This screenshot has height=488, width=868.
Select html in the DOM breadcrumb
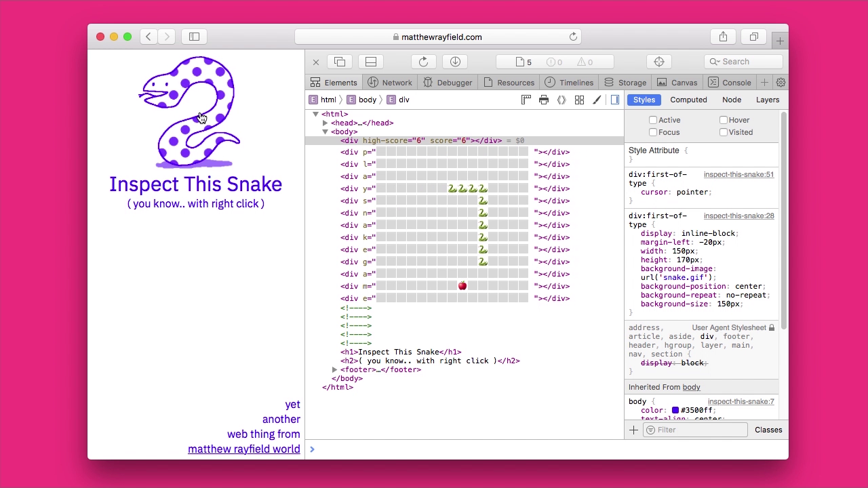coord(322,100)
